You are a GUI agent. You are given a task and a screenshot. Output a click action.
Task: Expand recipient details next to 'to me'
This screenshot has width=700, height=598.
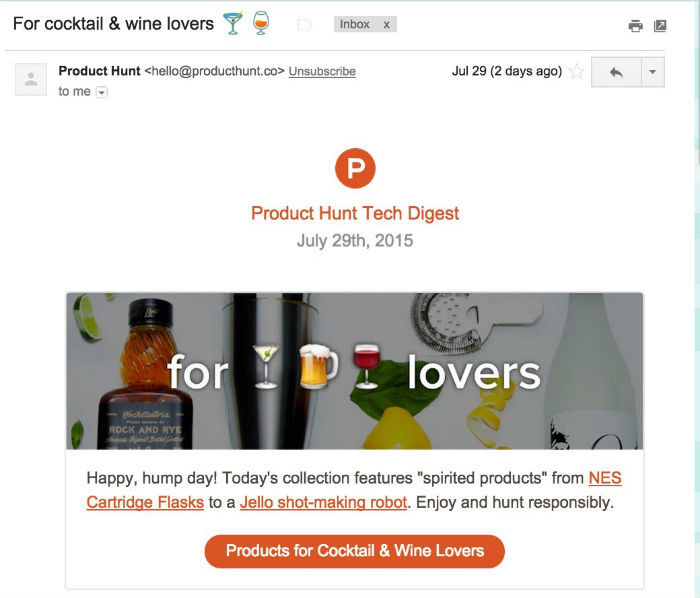coord(102,92)
